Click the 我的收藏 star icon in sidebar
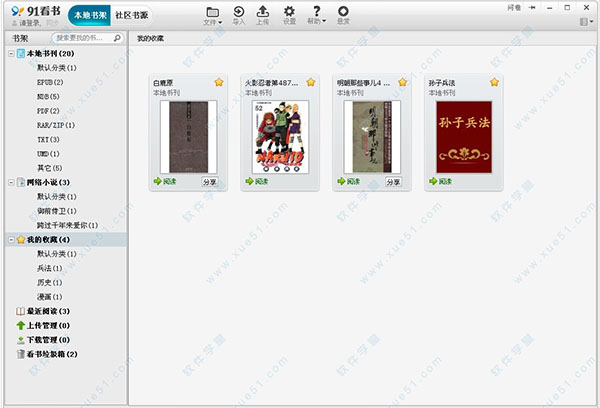Image resolution: width=600 pixels, height=408 pixels. [21, 240]
